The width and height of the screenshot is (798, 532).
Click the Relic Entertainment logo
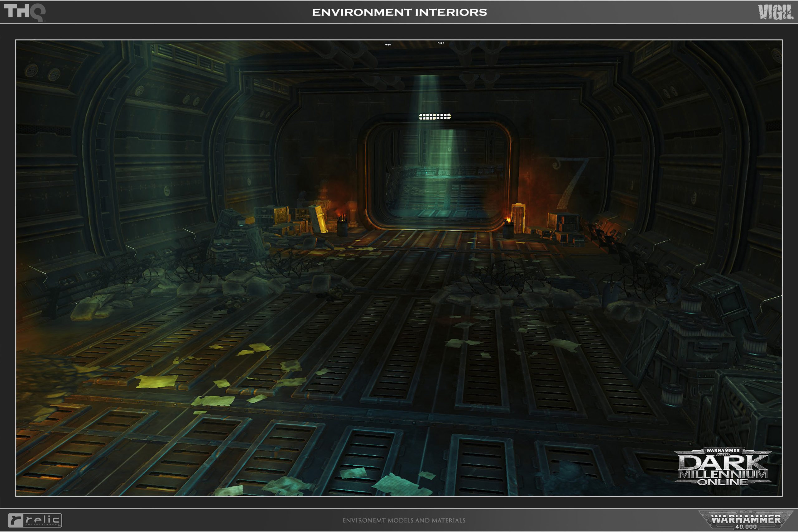35,520
